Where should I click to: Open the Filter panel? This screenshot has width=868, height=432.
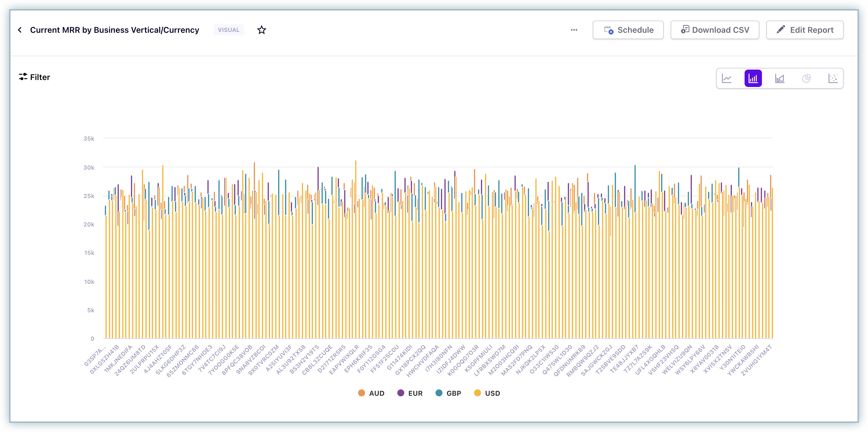[x=34, y=77]
